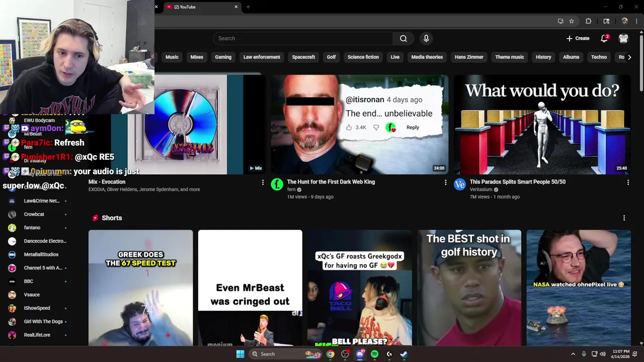Open Chrome from the taskbar

tap(330, 354)
